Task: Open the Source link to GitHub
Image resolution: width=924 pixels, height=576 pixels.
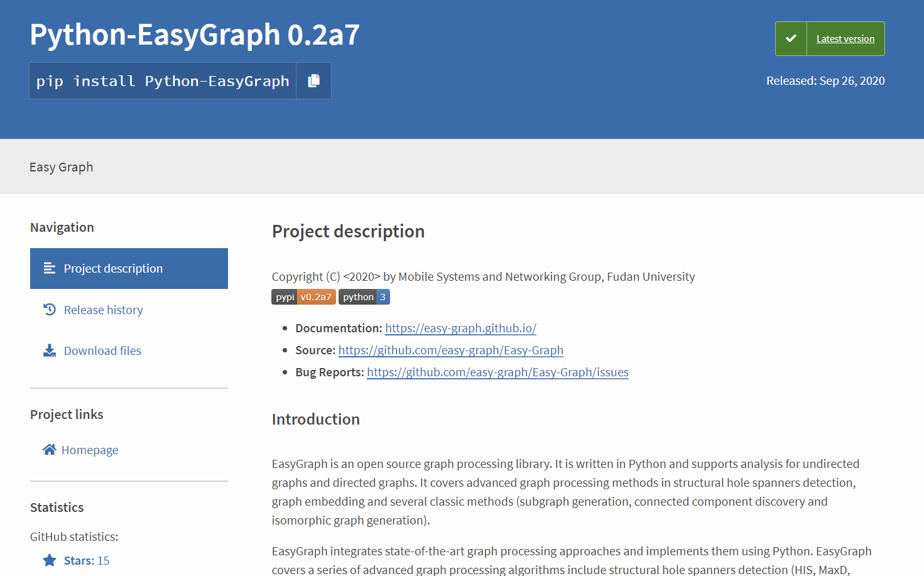Action: [x=450, y=350]
